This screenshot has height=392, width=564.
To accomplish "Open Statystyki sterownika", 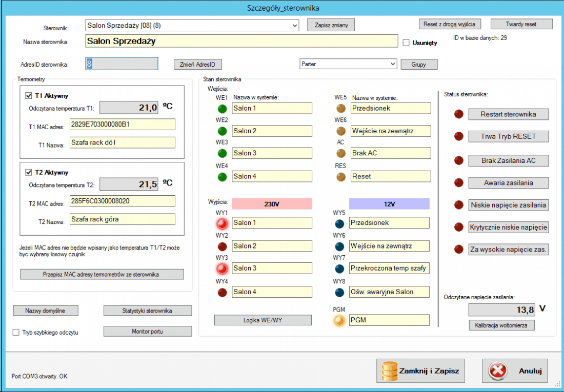I will click(x=148, y=311).
